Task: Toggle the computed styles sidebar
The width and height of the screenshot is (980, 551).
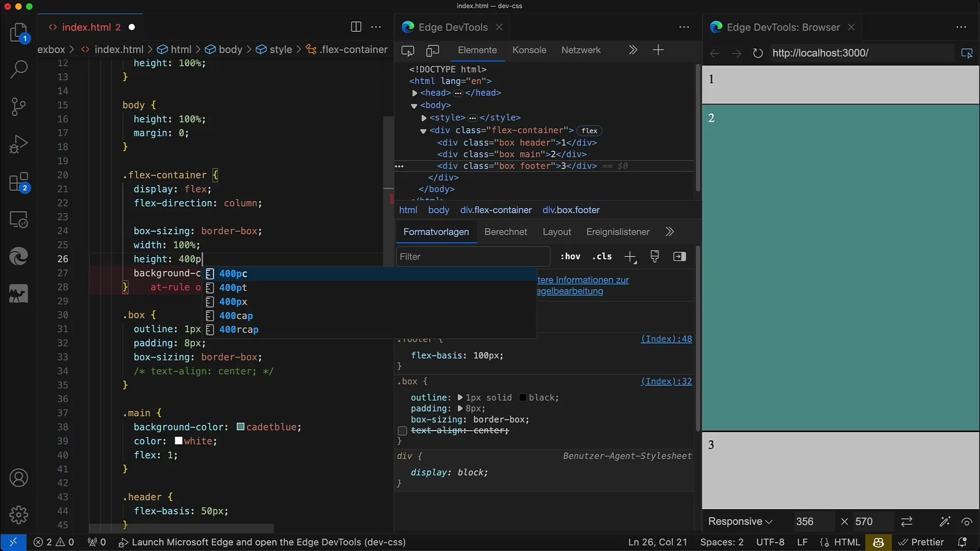Action: [x=679, y=257]
